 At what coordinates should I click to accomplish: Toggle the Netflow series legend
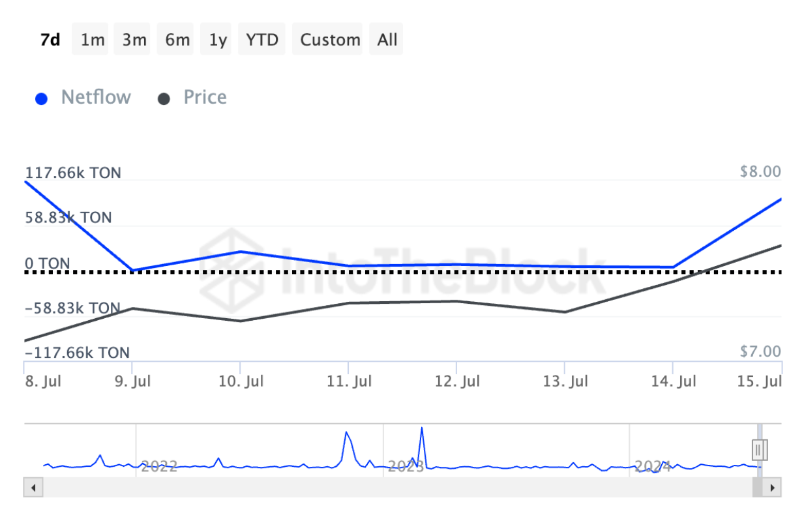point(96,98)
